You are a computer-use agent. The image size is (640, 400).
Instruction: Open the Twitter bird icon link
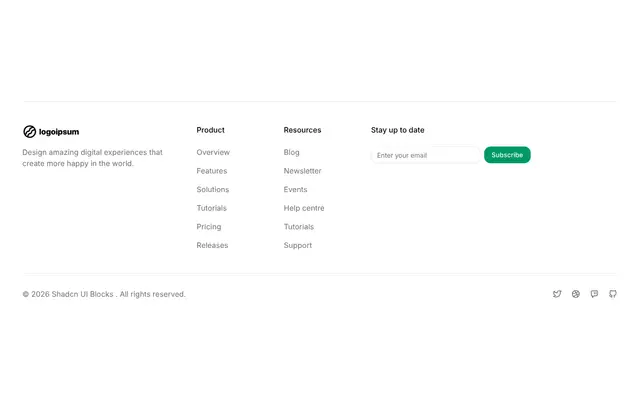(x=557, y=294)
